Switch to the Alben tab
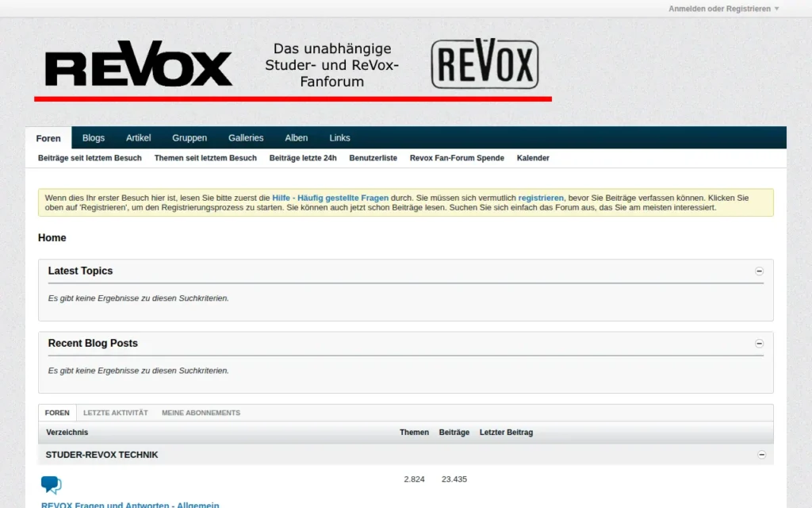Screen dimensions: 812x508 click(297, 138)
